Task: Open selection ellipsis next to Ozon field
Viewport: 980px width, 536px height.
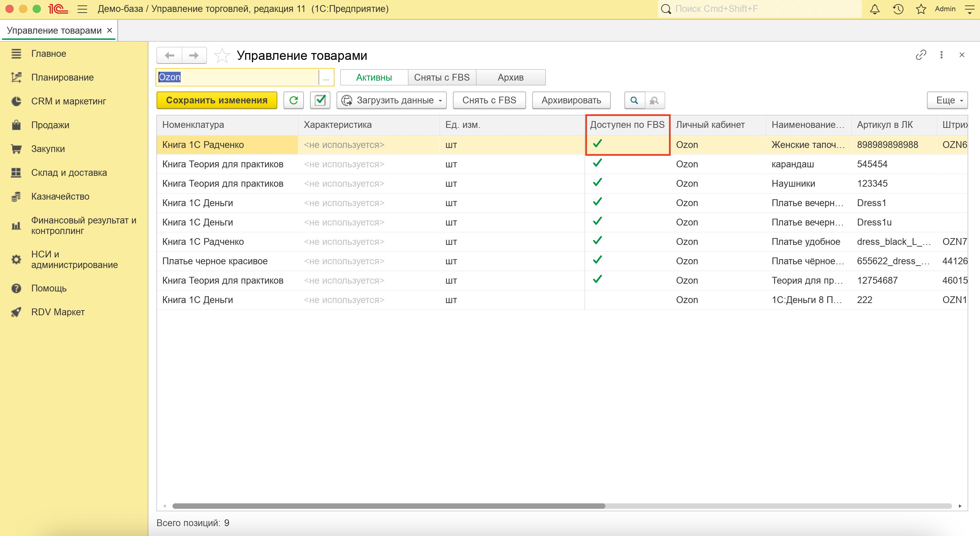Action: (326, 78)
